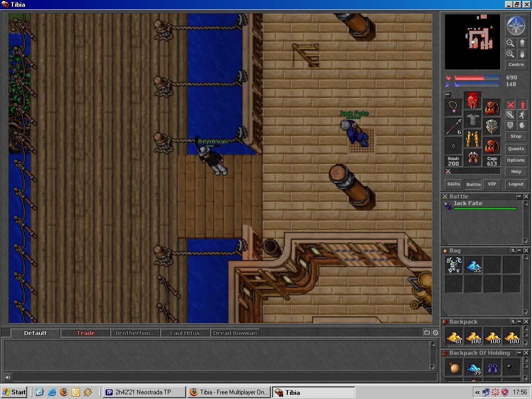
Task: Select the stack of 55 blue coins in the Bag
Action: click(x=473, y=265)
